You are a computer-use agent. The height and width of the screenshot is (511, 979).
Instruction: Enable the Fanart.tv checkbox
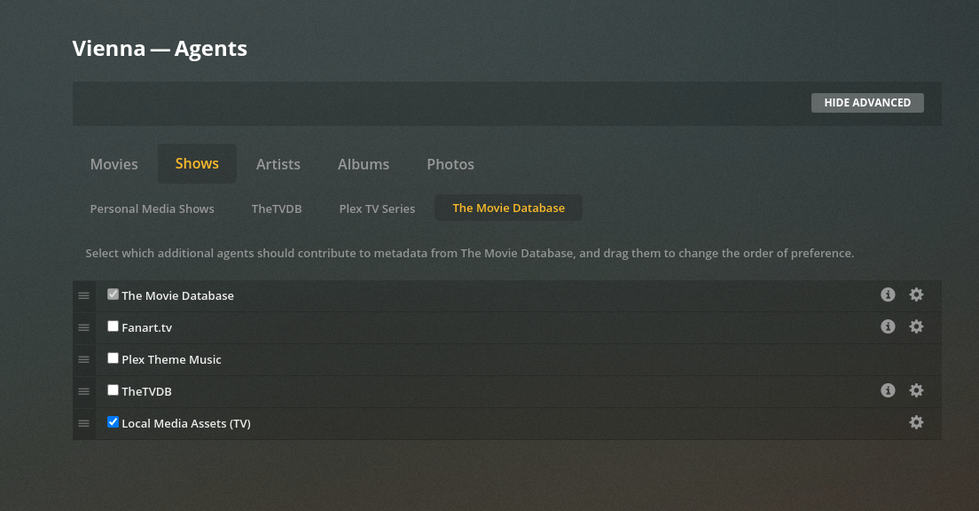(x=113, y=326)
